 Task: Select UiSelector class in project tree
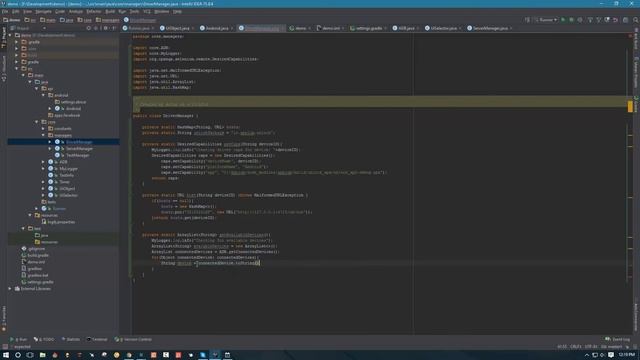click(68, 195)
